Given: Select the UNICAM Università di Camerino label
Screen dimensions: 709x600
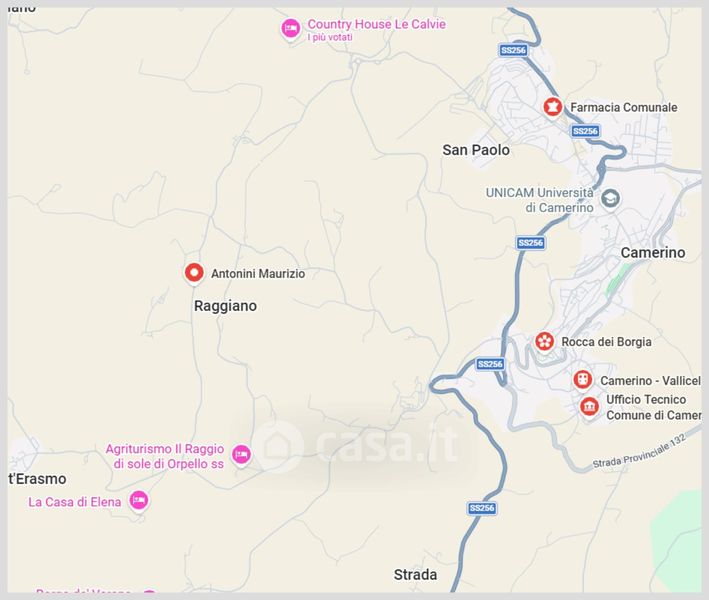Looking at the screenshot, I should click(539, 200).
